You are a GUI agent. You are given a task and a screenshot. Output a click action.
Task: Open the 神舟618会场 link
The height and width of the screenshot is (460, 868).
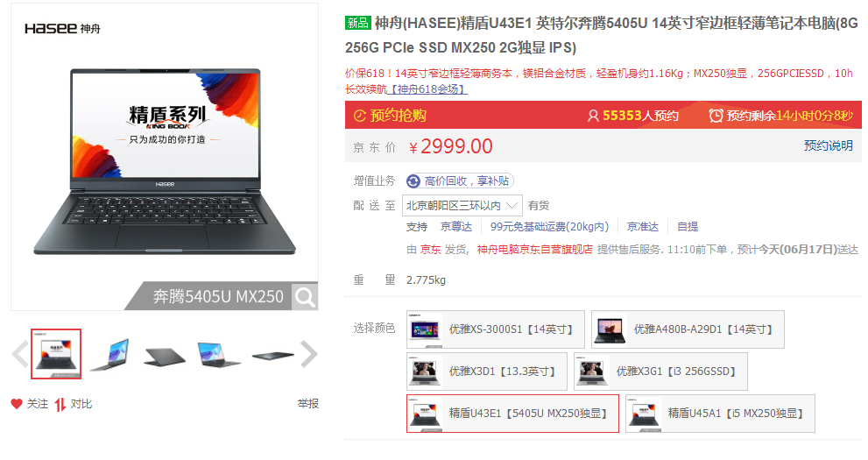click(x=429, y=89)
